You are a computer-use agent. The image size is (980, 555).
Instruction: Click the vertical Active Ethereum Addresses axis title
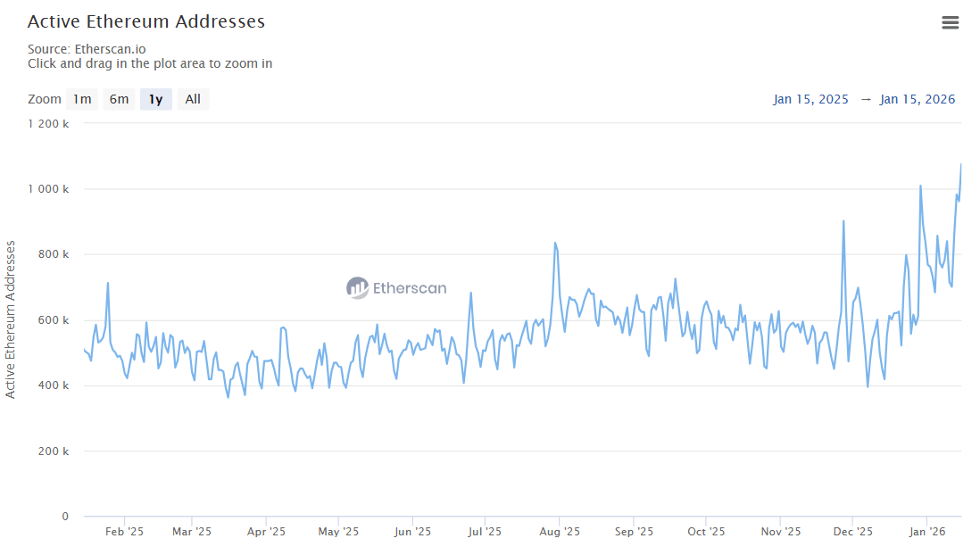tap(11, 319)
